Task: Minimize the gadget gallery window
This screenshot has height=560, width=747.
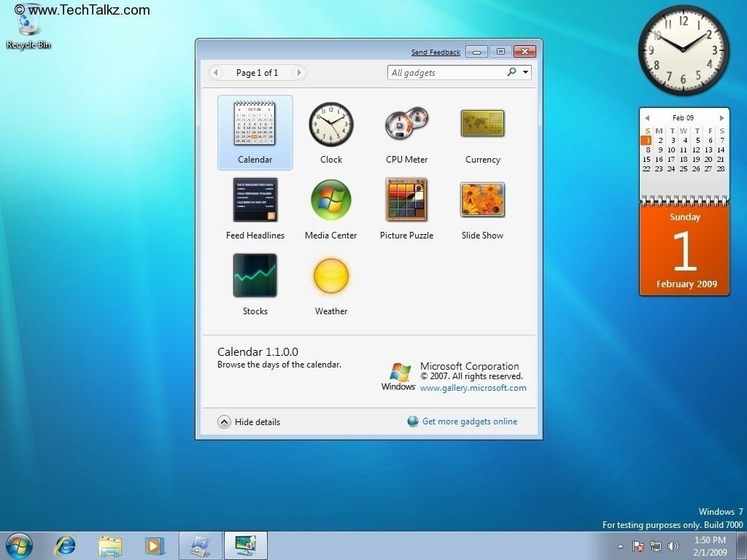Action: tap(476, 52)
